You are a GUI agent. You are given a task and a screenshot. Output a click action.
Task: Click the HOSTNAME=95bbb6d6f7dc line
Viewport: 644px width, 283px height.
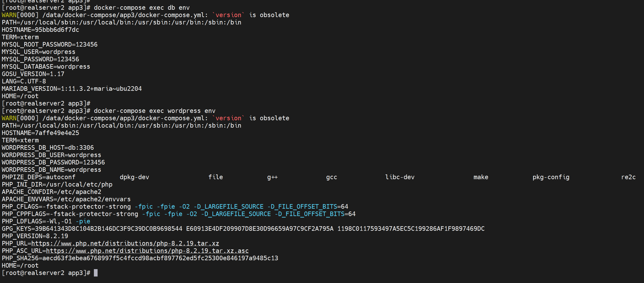point(40,30)
